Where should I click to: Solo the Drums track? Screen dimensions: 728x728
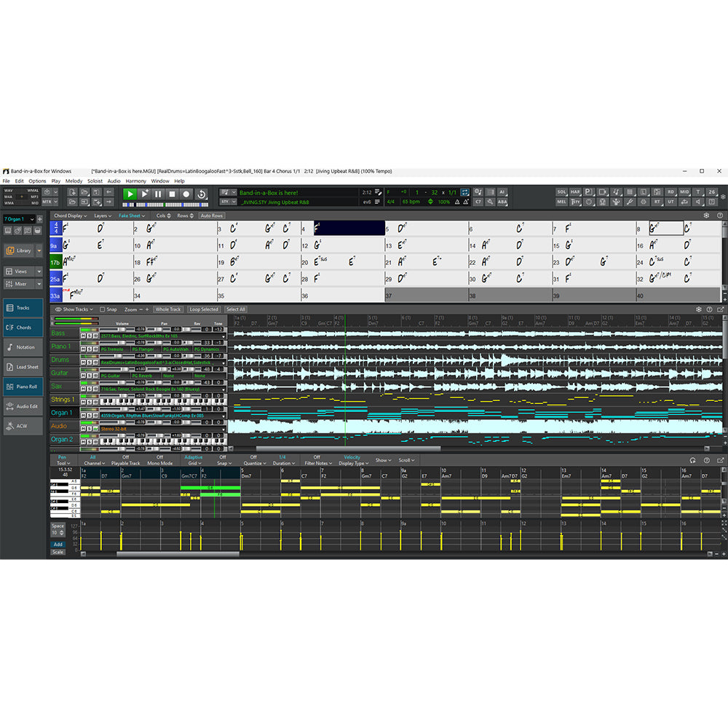89,362
